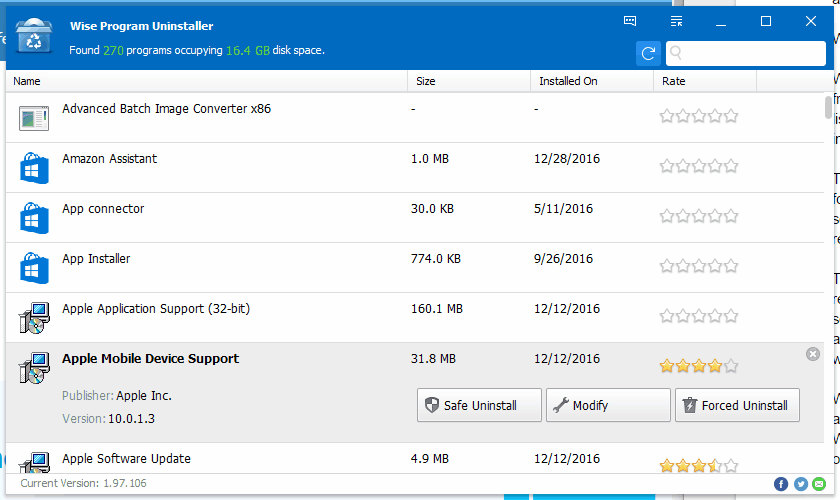Click the 31.8 MB size value
The width and height of the screenshot is (840, 500).
[433, 359]
